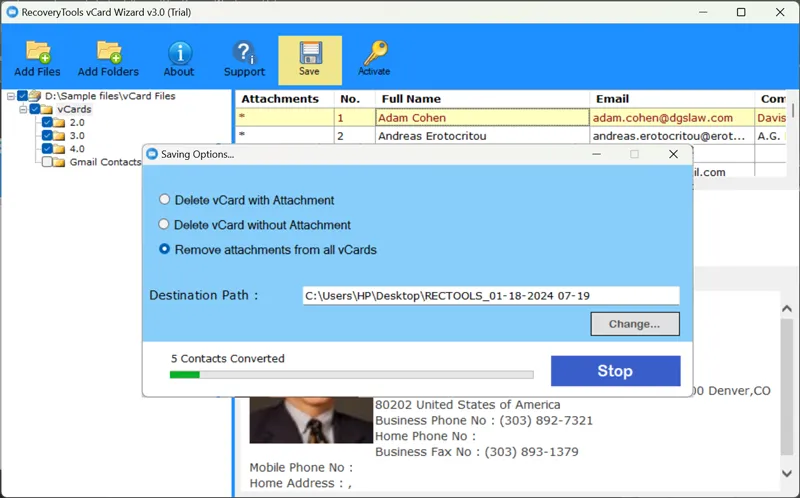Image resolution: width=800 pixels, height=498 pixels.
Task: Select Delete vCard with Attachment option
Action: point(164,200)
